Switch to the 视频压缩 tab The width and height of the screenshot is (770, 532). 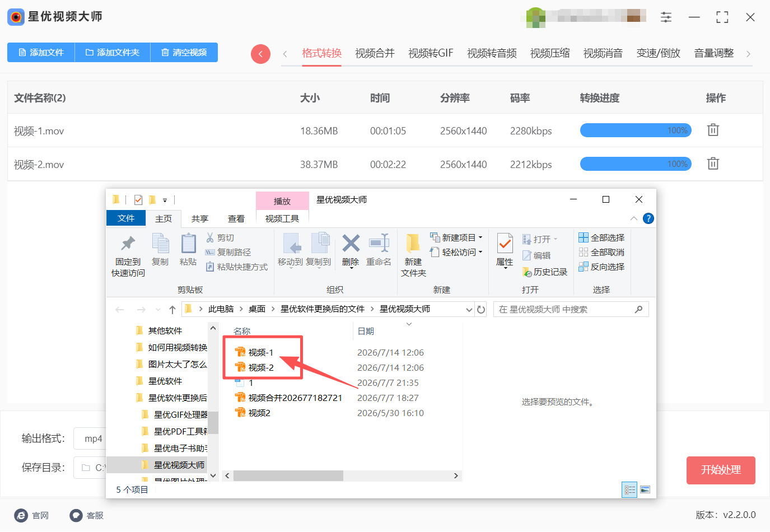pyautogui.click(x=550, y=53)
